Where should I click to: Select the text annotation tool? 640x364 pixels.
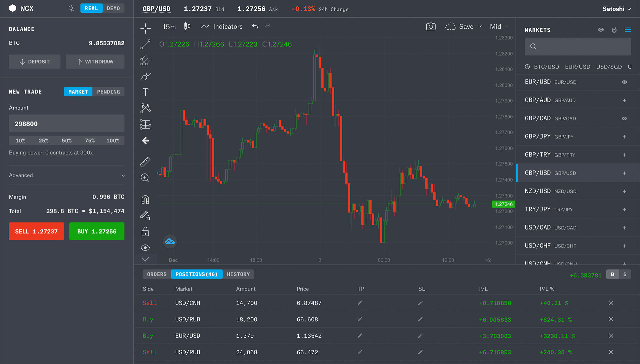coord(145,92)
